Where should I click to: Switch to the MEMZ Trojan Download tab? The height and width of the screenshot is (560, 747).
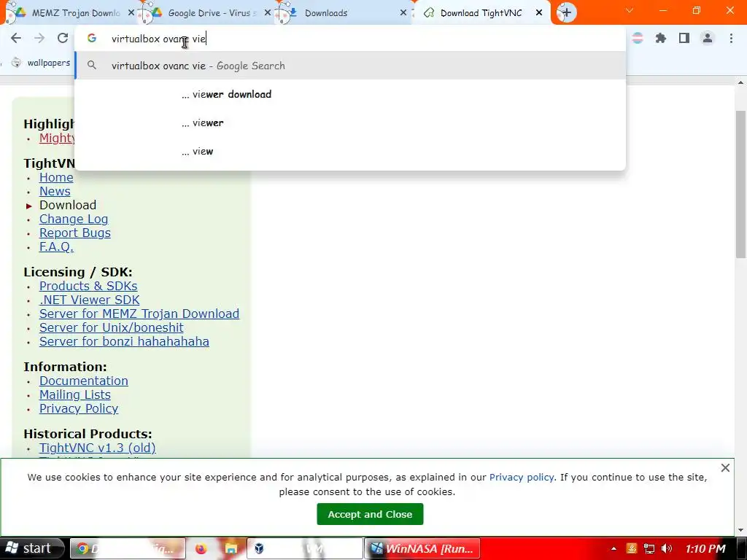71,13
